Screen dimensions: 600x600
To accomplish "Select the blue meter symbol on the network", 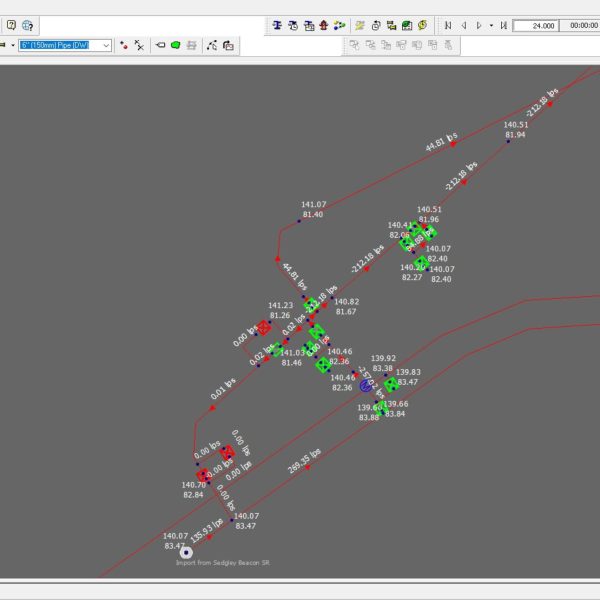I will (x=366, y=385).
